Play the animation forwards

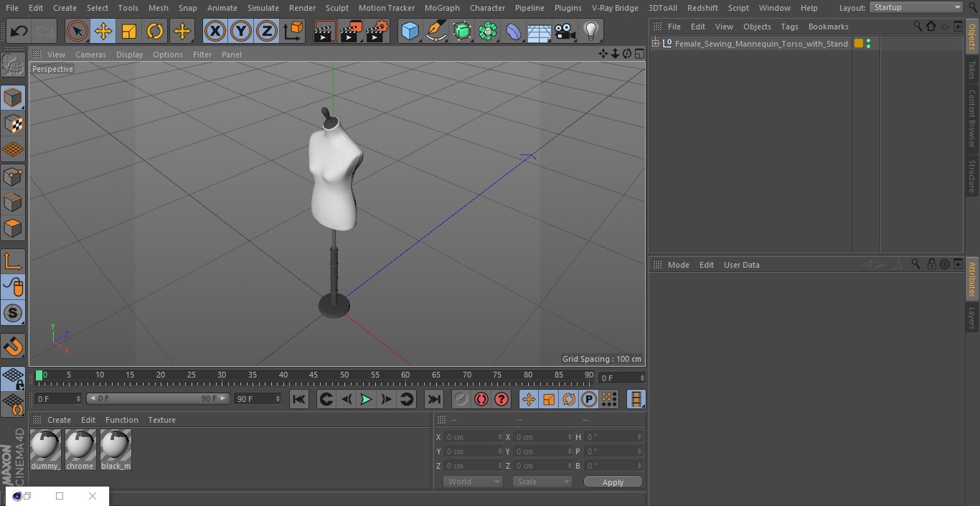pyautogui.click(x=366, y=399)
